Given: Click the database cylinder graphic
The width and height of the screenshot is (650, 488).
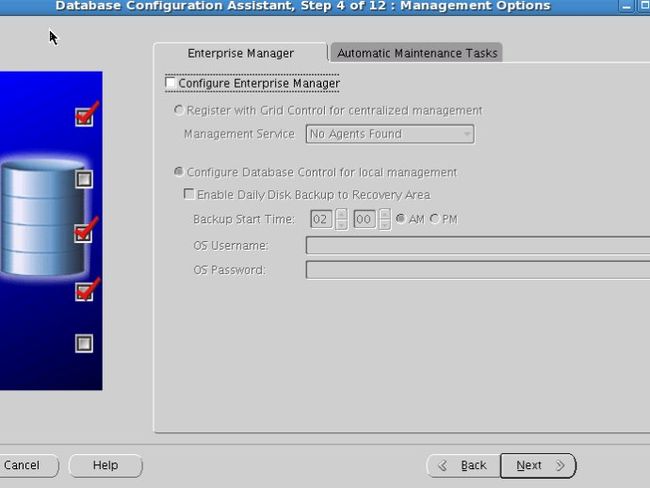Looking at the screenshot, I should pos(43,218).
